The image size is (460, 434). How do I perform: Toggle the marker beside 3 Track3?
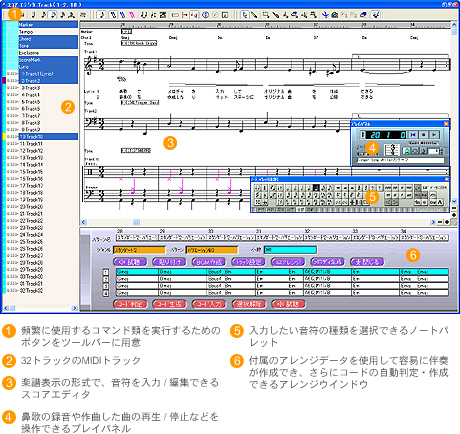(x=12, y=88)
